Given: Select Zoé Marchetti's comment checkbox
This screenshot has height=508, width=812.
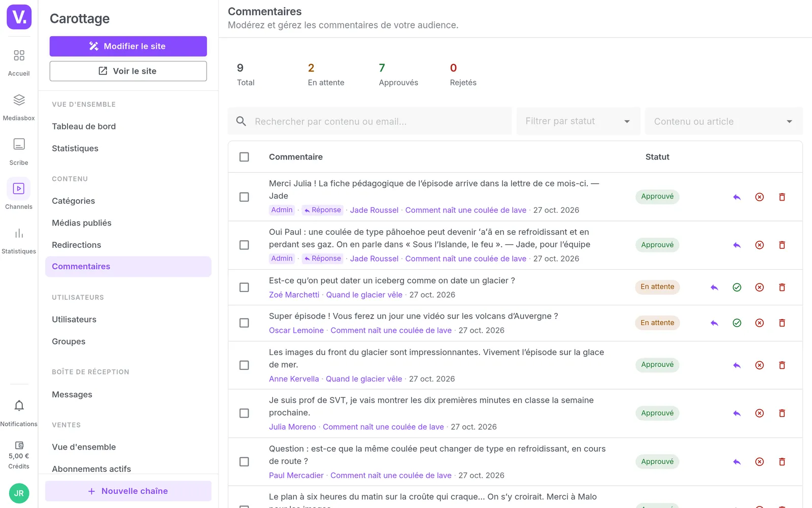Looking at the screenshot, I should pyautogui.click(x=244, y=288).
